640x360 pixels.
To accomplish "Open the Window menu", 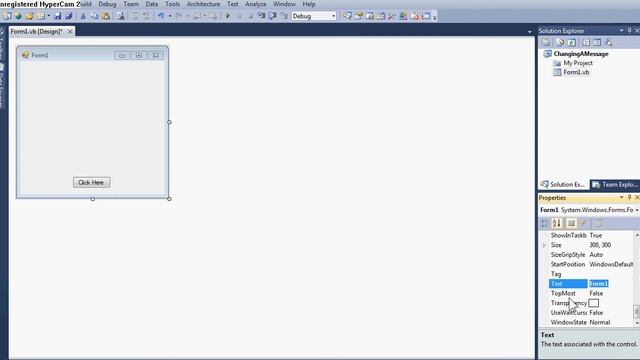I will 284,4.
